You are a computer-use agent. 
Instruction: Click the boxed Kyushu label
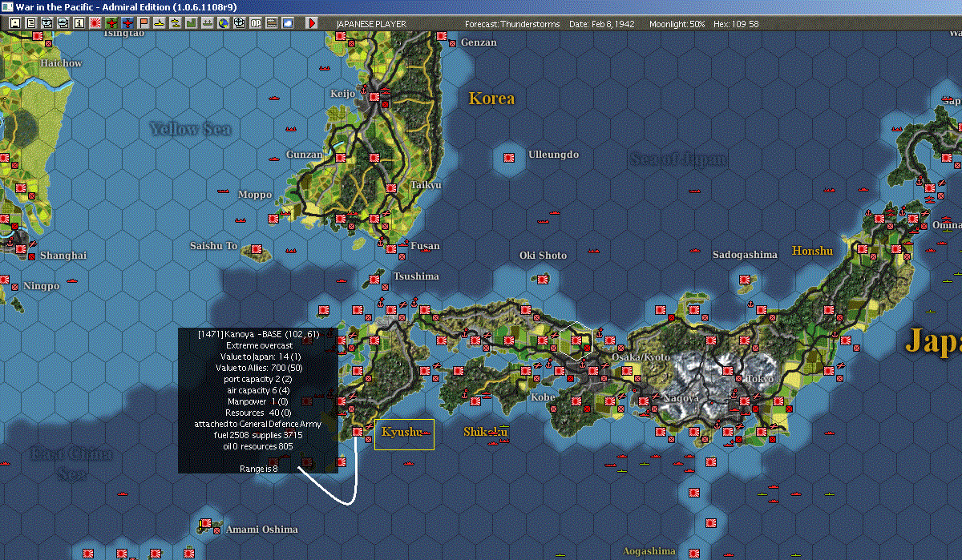pyautogui.click(x=405, y=433)
